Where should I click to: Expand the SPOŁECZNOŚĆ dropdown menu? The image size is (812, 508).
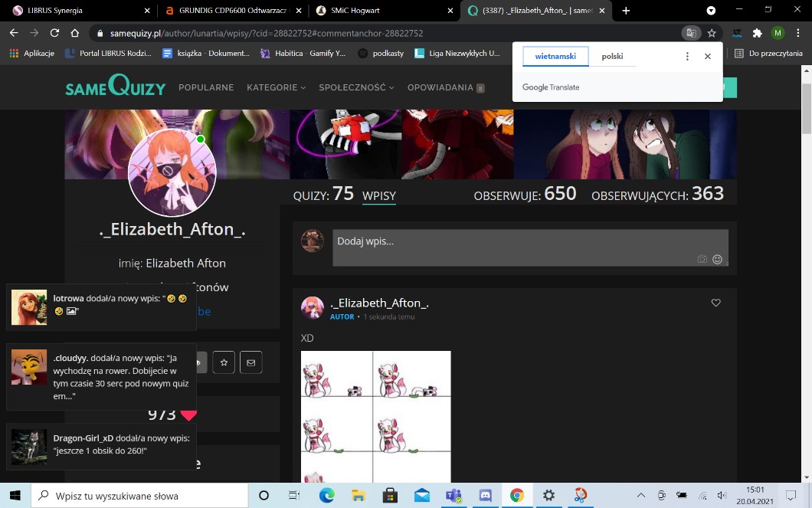(356, 87)
